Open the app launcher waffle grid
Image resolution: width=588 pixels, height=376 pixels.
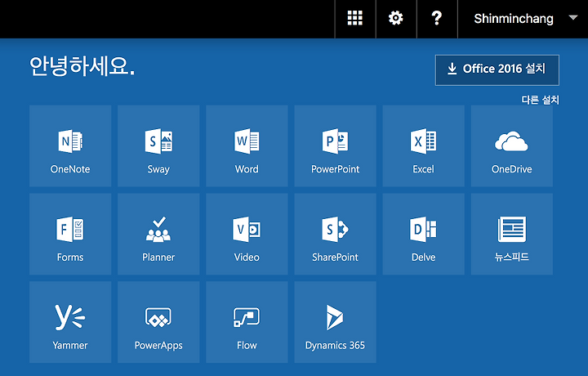(x=354, y=18)
